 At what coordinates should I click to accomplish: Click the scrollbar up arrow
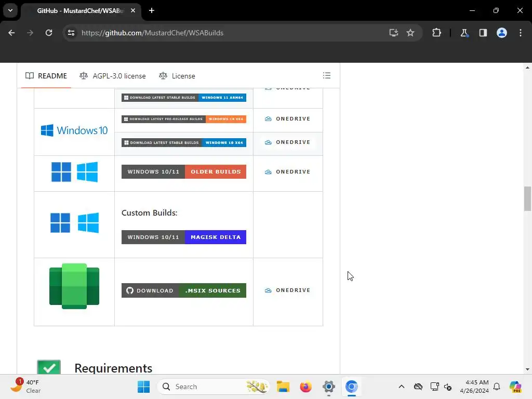click(527, 68)
